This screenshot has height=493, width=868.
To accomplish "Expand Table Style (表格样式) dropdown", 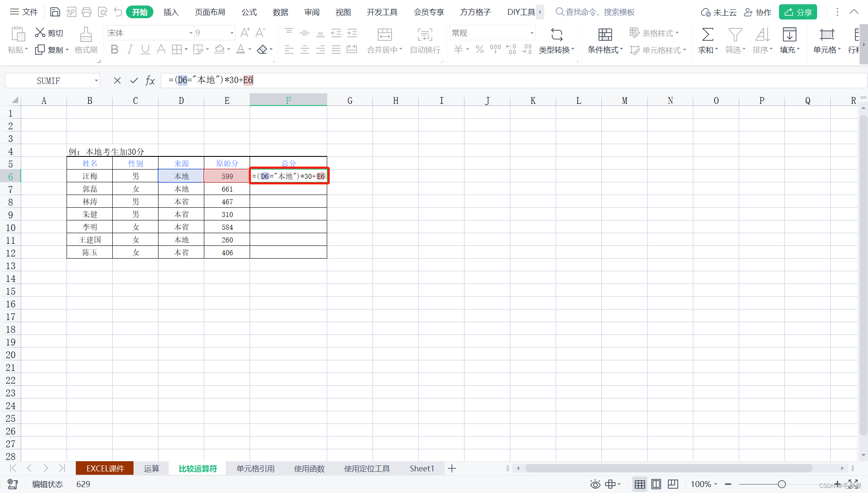I will (x=677, y=33).
